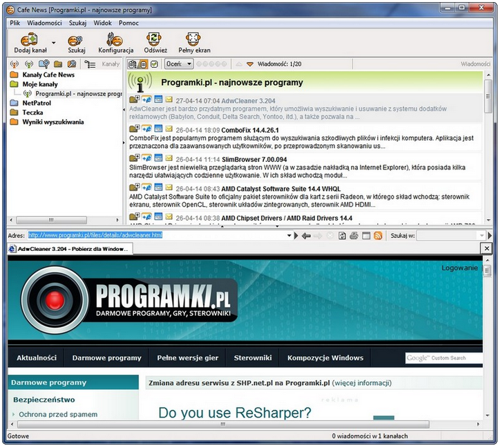The height and width of the screenshot is (448, 503).
Task: Click the Dodaj kanał toolbar icon
Action: (30, 40)
